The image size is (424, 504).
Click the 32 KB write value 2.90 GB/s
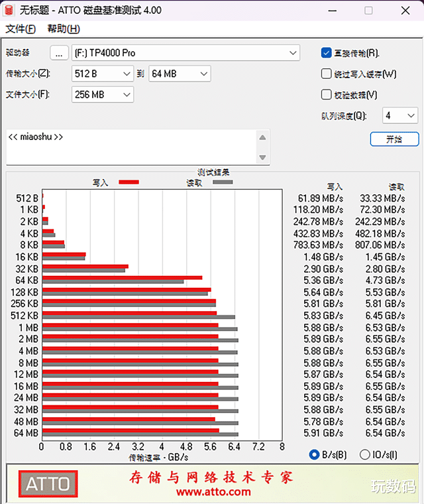click(x=323, y=269)
